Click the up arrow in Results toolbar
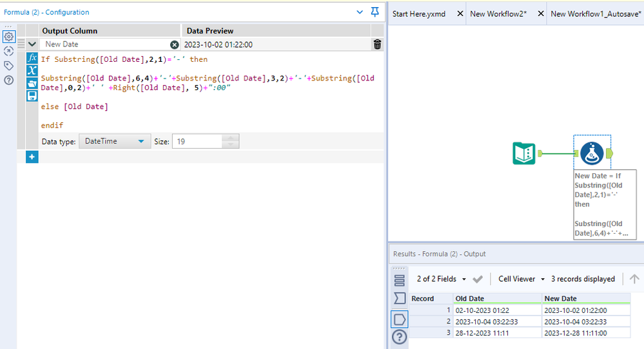This screenshot has width=644, height=349. (x=634, y=279)
